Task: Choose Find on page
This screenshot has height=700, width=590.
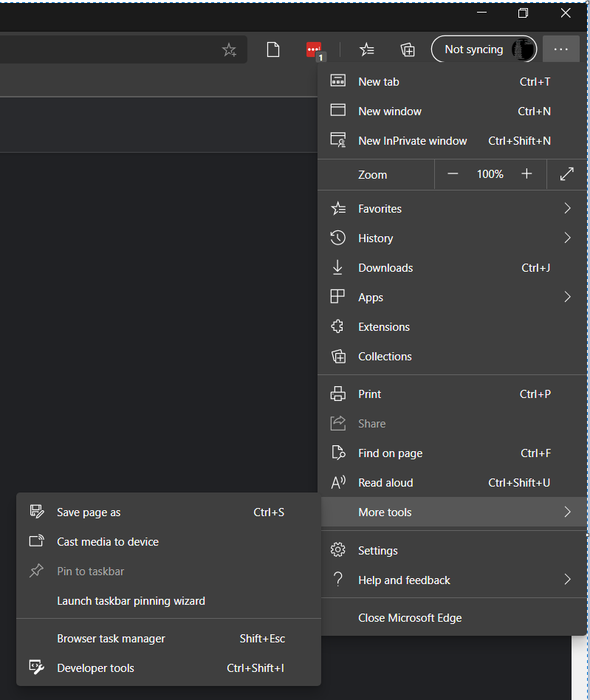Action: click(x=452, y=453)
